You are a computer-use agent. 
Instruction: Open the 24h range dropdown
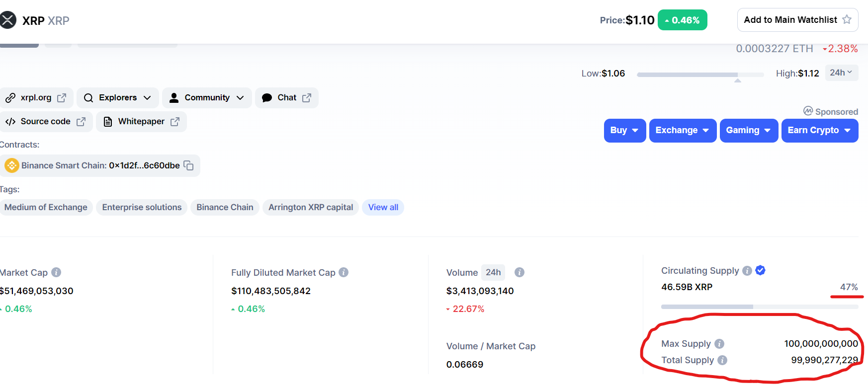pyautogui.click(x=842, y=73)
